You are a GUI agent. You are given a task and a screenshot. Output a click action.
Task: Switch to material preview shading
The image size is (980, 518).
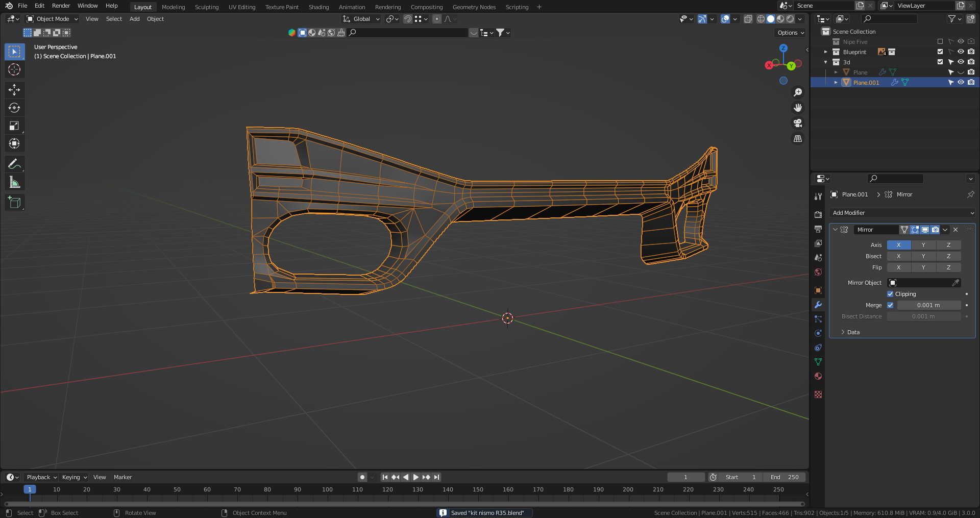780,19
